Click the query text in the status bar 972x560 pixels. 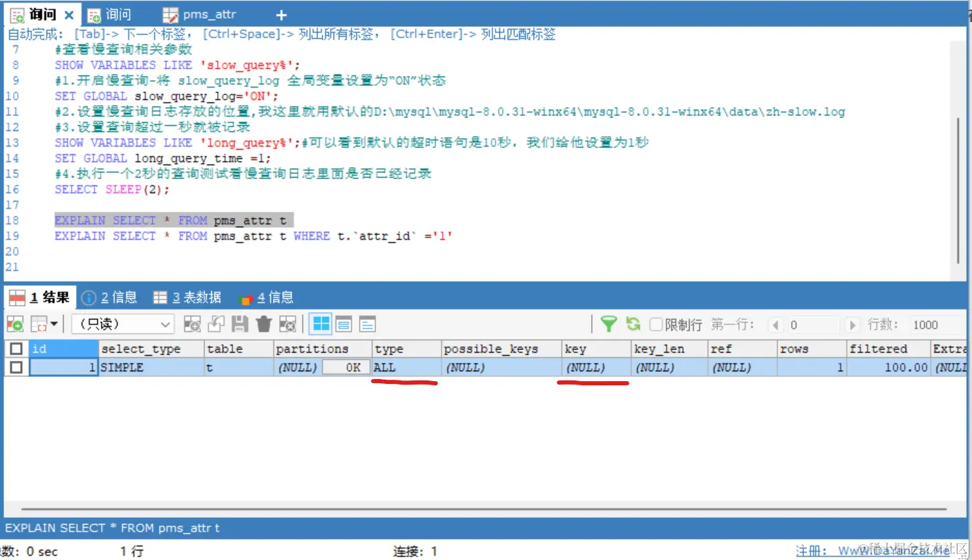112,528
